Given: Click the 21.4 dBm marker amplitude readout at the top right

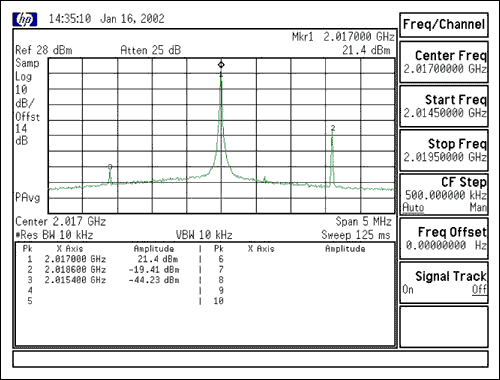Looking at the screenshot, I should pyautogui.click(x=366, y=50).
